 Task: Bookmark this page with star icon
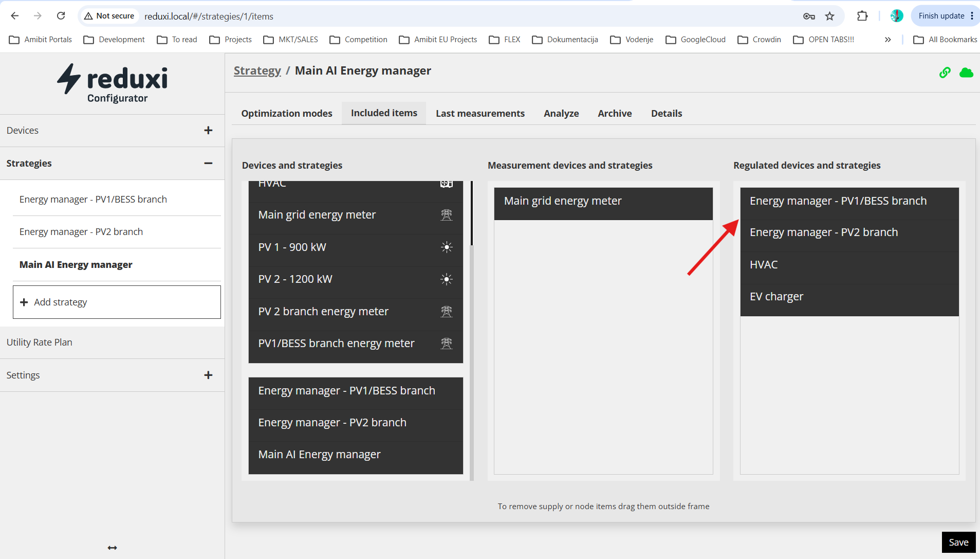click(x=829, y=16)
